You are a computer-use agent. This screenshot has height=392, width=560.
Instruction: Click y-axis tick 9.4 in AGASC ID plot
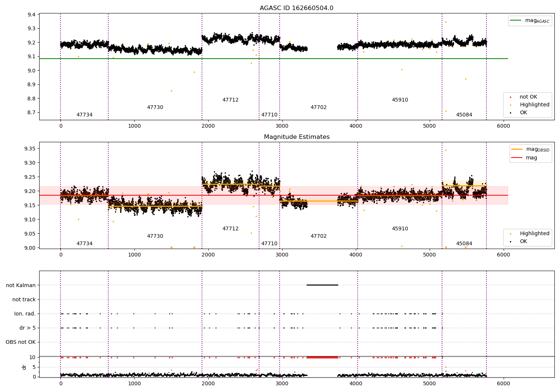(x=32, y=15)
